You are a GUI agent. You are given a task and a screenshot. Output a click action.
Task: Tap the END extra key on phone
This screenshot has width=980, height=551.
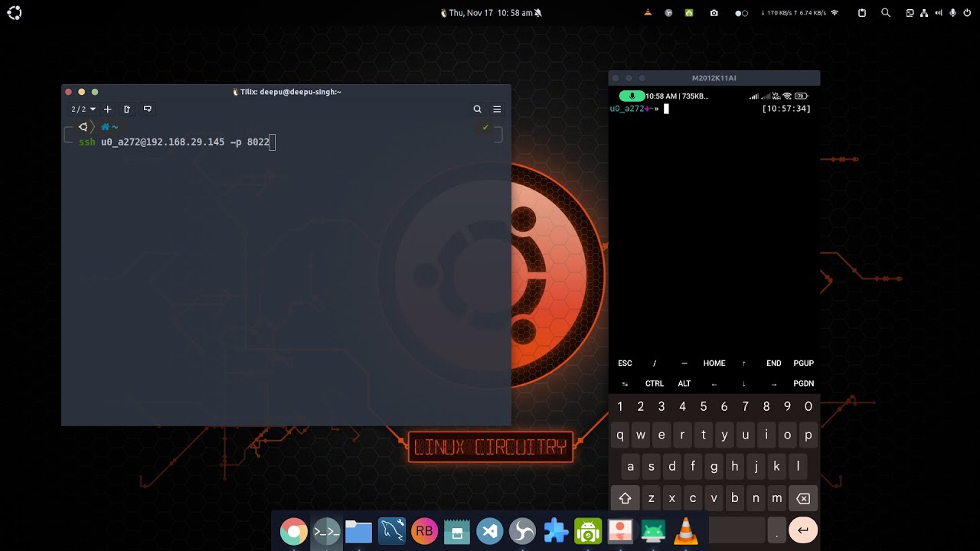pos(774,364)
